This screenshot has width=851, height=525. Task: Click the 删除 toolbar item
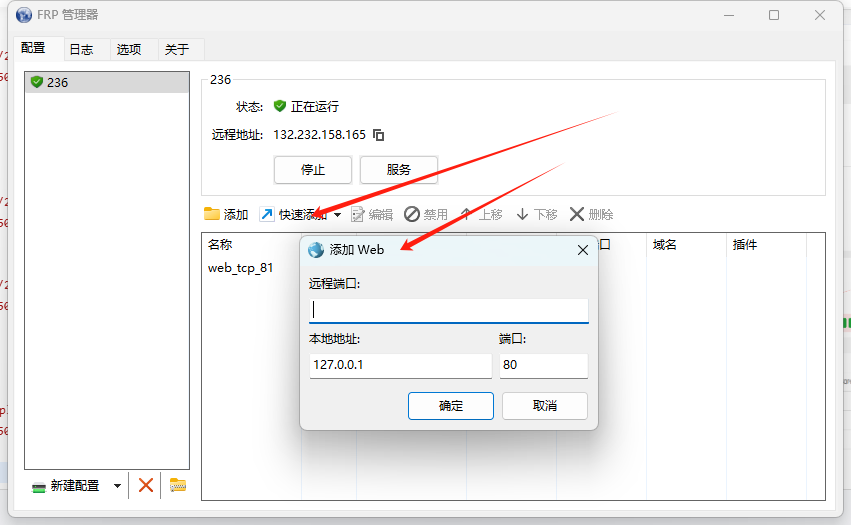coord(591,214)
